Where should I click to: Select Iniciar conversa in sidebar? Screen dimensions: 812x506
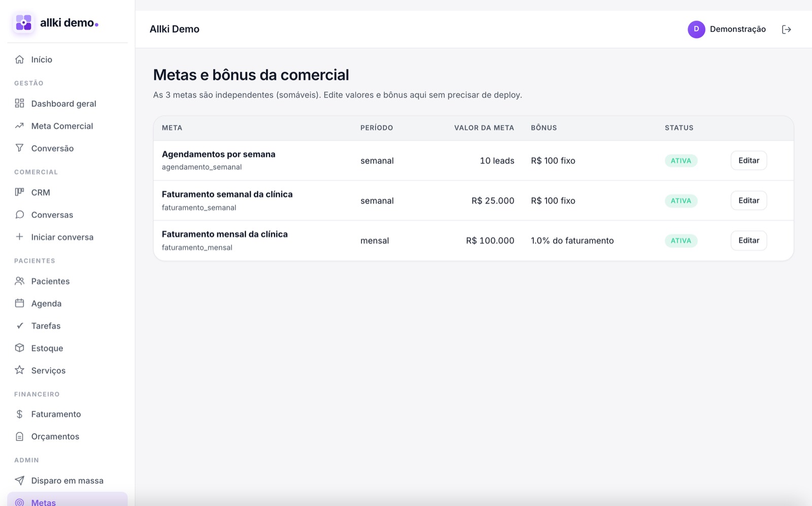(x=67, y=237)
